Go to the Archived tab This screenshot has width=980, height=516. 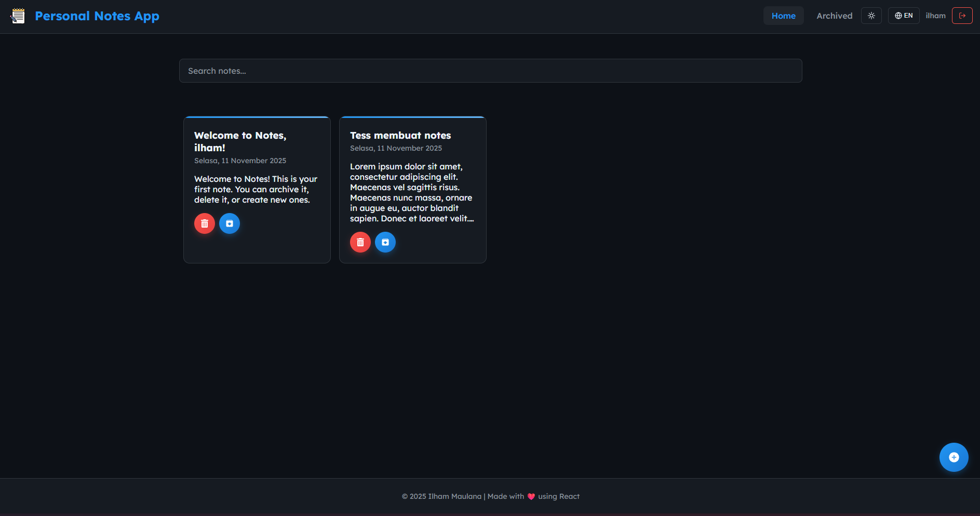(834, 16)
